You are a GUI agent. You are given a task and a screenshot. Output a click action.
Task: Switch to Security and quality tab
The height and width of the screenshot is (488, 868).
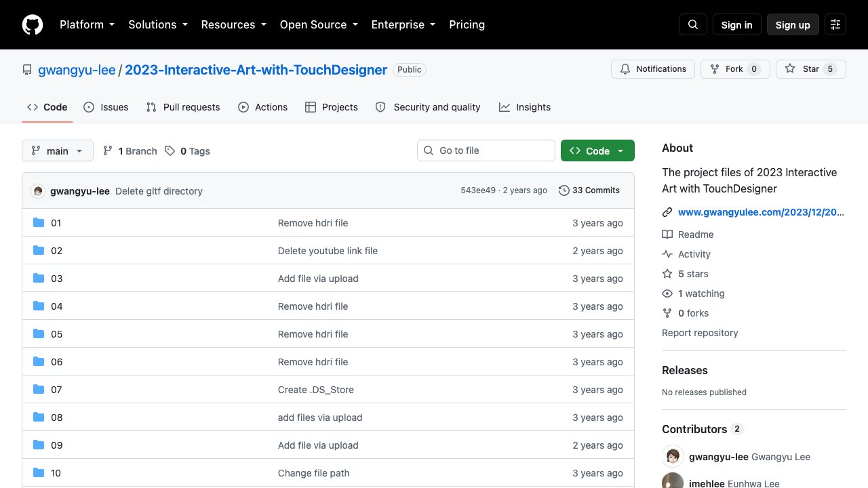pyautogui.click(x=428, y=107)
